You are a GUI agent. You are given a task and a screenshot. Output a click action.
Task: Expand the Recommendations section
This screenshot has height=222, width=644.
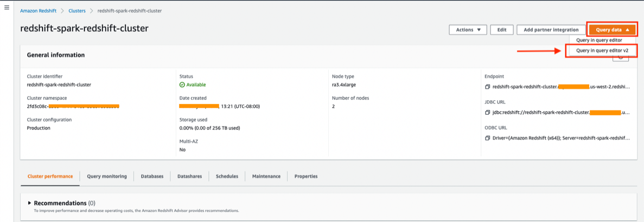pyautogui.click(x=30, y=203)
